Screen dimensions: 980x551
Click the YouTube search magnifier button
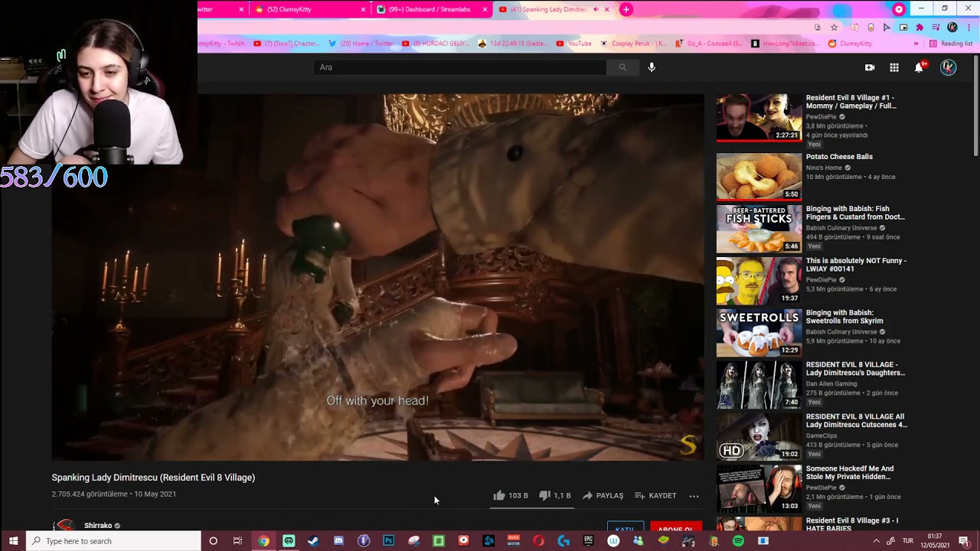click(622, 67)
